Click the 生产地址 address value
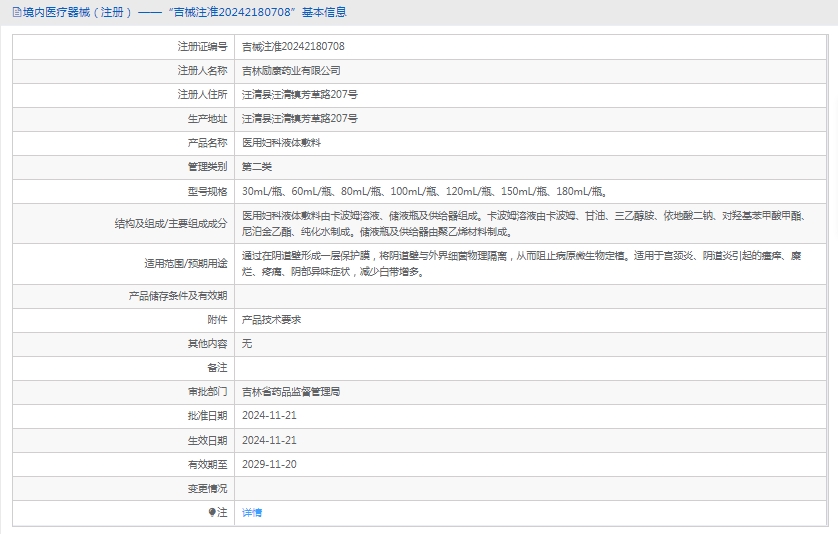 click(300, 119)
